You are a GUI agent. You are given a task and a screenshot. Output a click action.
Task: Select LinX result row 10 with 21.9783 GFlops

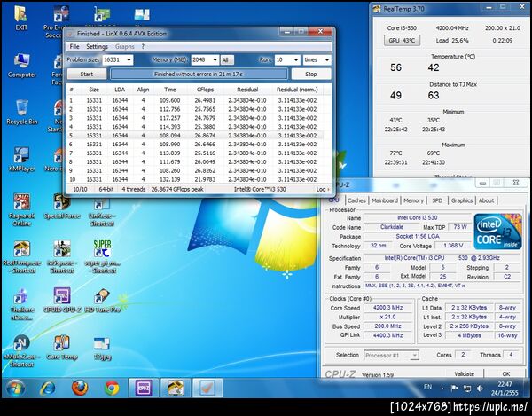[194, 179]
